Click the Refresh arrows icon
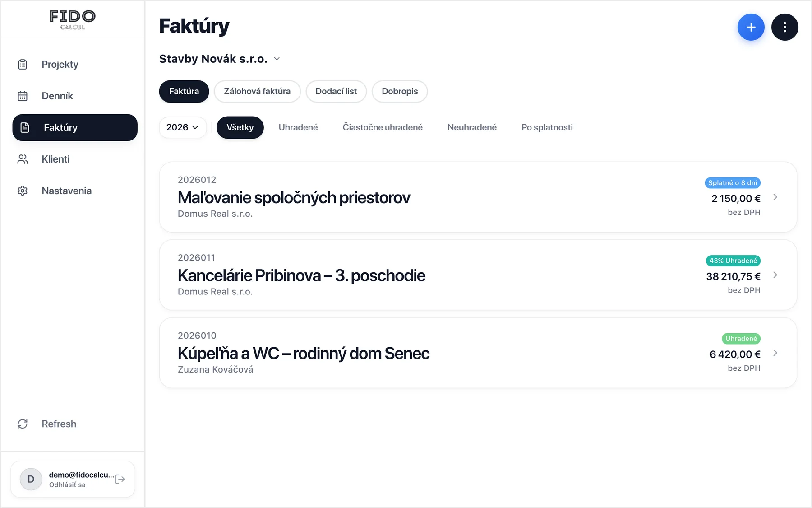Image resolution: width=812 pixels, height=508 pixels. pyautogui.click(x=23, y=424)
